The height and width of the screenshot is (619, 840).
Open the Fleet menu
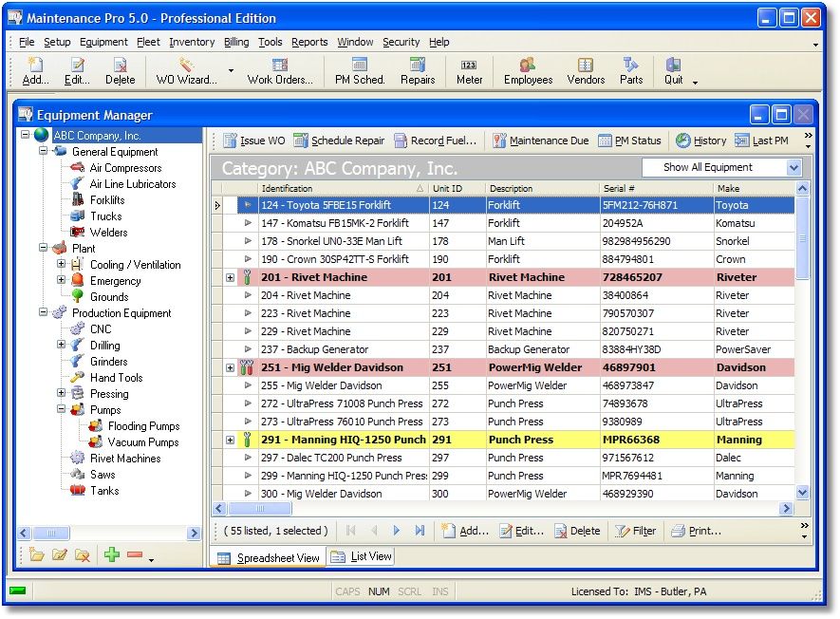148,42
